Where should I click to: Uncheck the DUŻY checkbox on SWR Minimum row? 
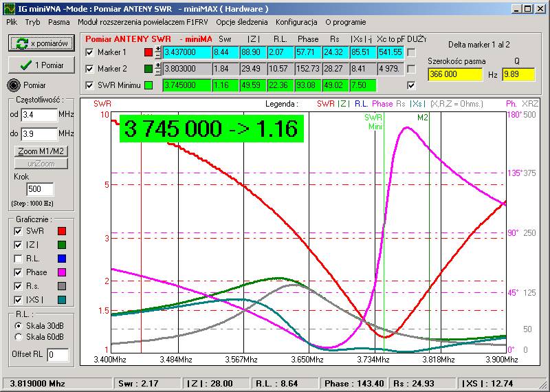click(x=411, y=85)
